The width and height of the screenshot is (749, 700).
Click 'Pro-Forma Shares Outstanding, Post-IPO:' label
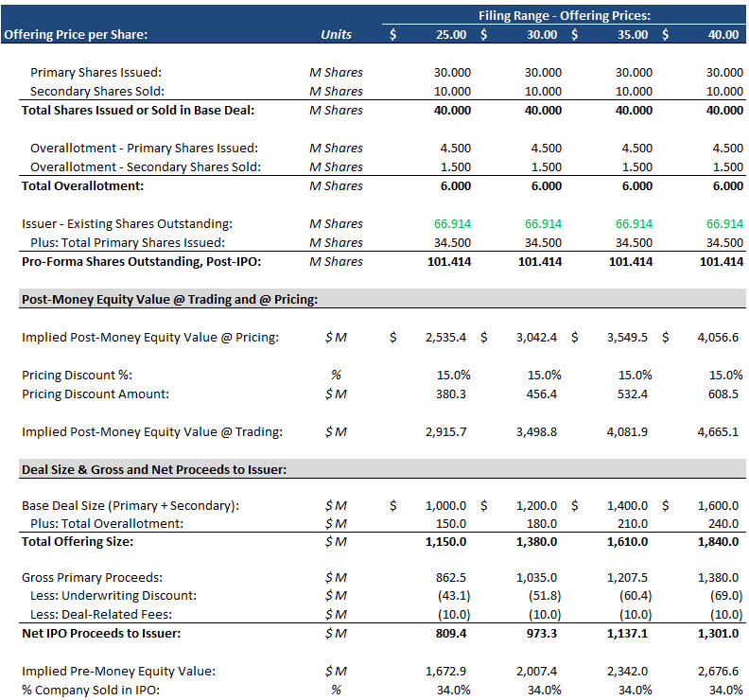pyautogui.click(x=142, y=262)
